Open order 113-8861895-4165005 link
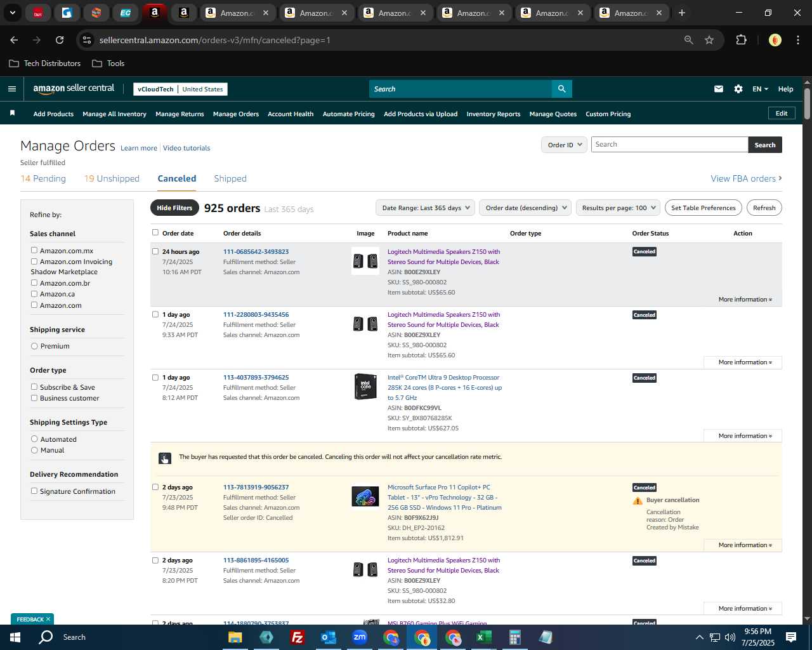812x650 pixels. click(x=256, y=560)
